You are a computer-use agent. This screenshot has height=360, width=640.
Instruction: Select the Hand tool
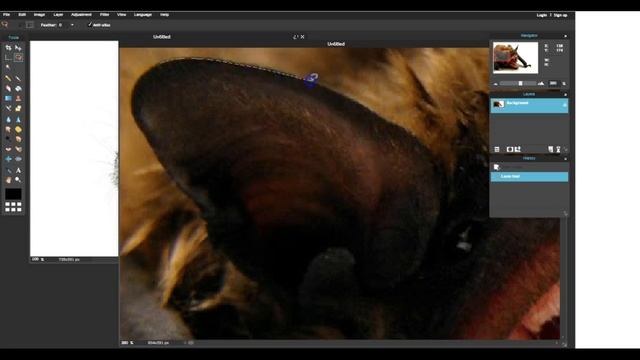click(x=8, y=180)
